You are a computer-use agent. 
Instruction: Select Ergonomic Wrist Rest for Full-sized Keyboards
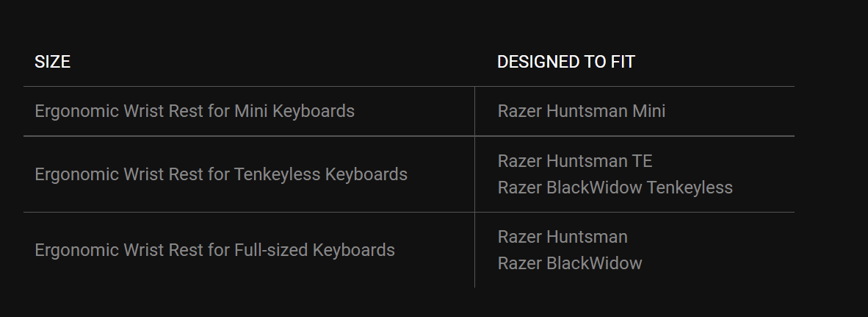tap(214, 250)
